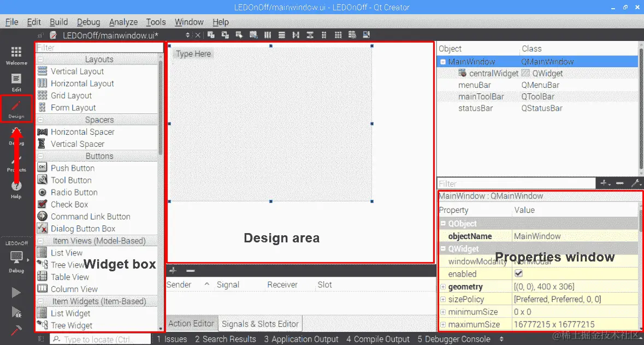The height and width of the screenshot is (345, 644).
Task: Click the Build hammer icon
Action: (16, 330)
